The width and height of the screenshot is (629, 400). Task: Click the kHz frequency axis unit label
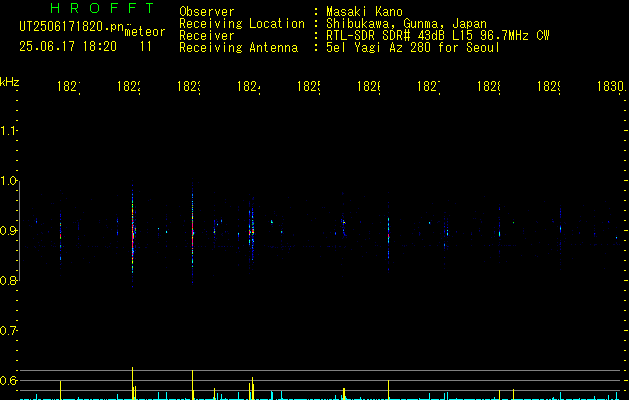[9, 82]
